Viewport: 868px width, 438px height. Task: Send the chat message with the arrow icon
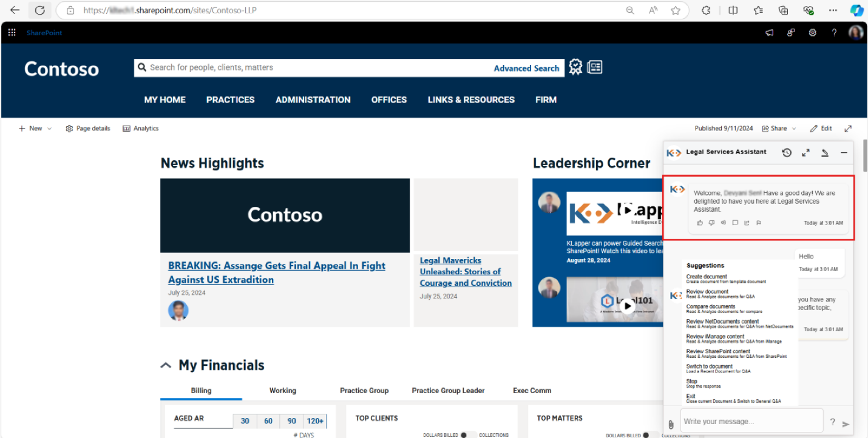[846, 424]
